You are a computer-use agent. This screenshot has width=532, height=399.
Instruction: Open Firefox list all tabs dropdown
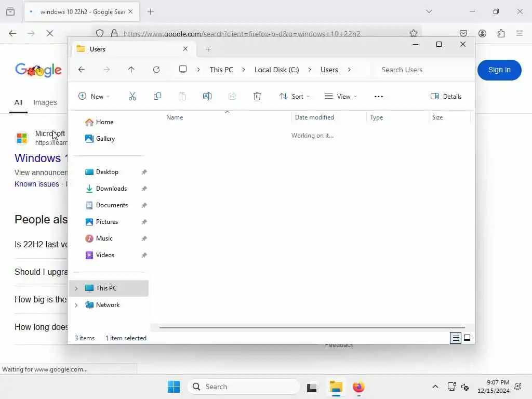pos(429,11)
